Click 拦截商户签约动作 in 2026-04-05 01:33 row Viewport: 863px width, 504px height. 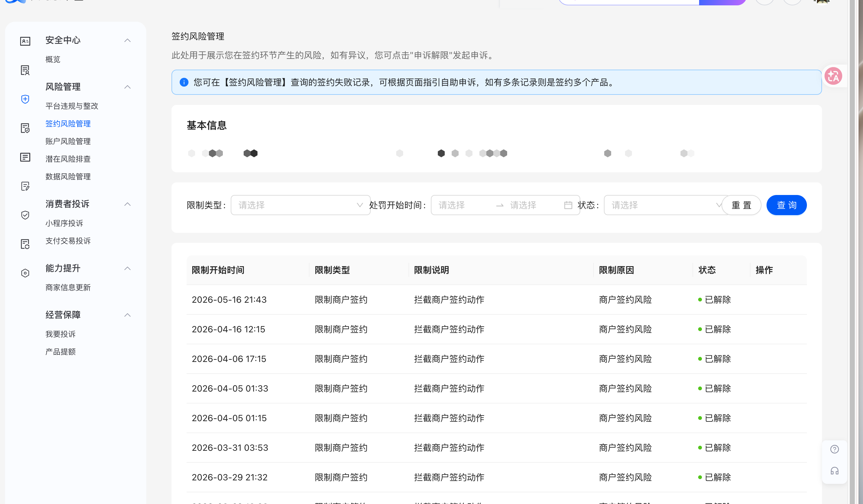[449, 388]
